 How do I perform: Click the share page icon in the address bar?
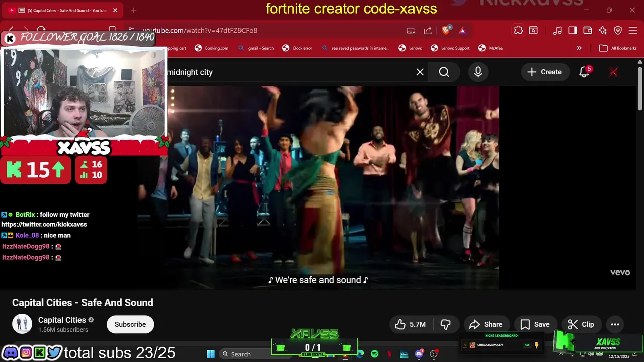point(428,30)
